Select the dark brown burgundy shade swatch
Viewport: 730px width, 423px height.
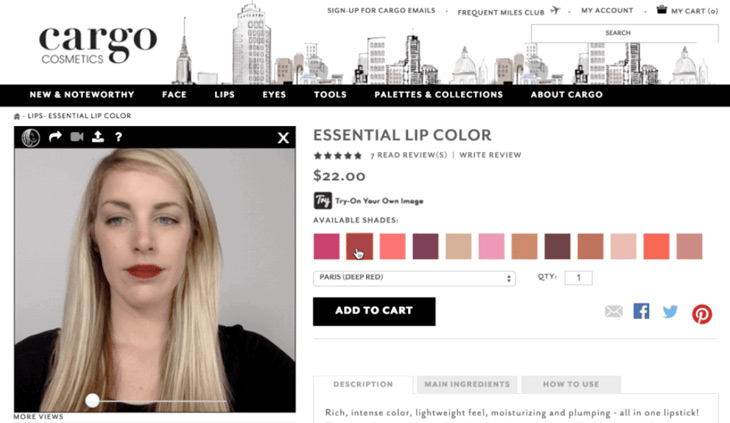point(558,246)
